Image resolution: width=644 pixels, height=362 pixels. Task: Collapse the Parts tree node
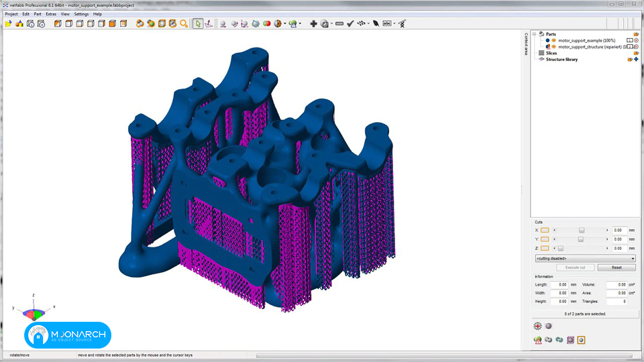pyautogui.click(x=535, y=34)
